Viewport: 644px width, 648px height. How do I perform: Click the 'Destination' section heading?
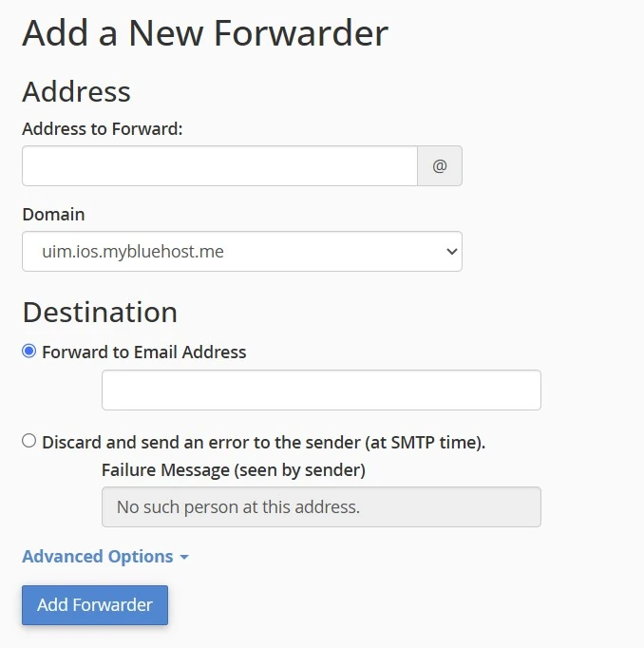[x=100, y=312]
